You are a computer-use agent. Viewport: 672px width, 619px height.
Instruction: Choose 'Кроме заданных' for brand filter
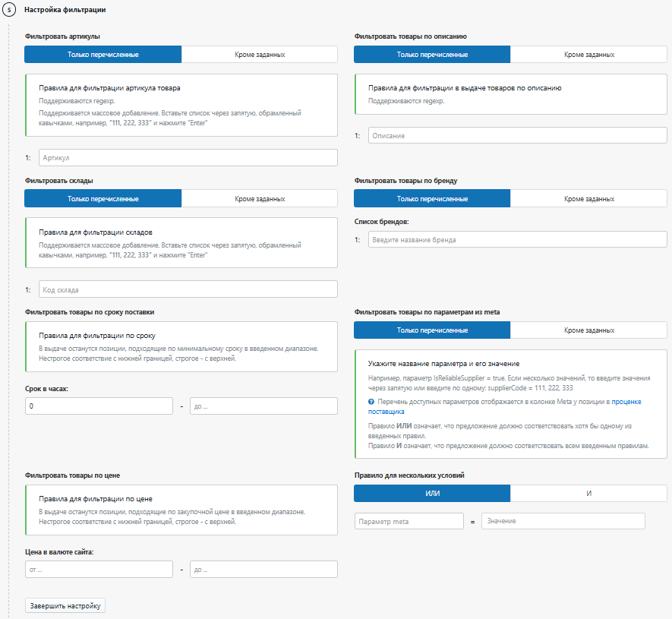point(588,199)
